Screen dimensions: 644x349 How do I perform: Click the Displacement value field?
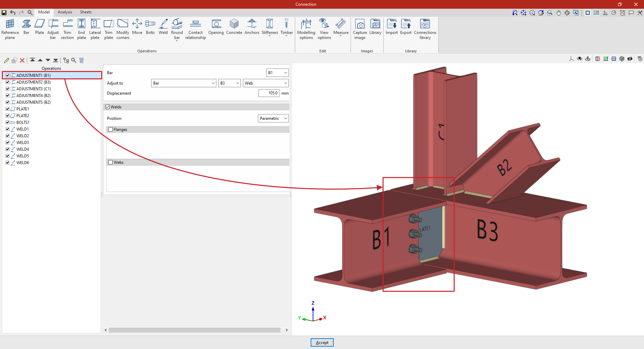tap(268, 93)
